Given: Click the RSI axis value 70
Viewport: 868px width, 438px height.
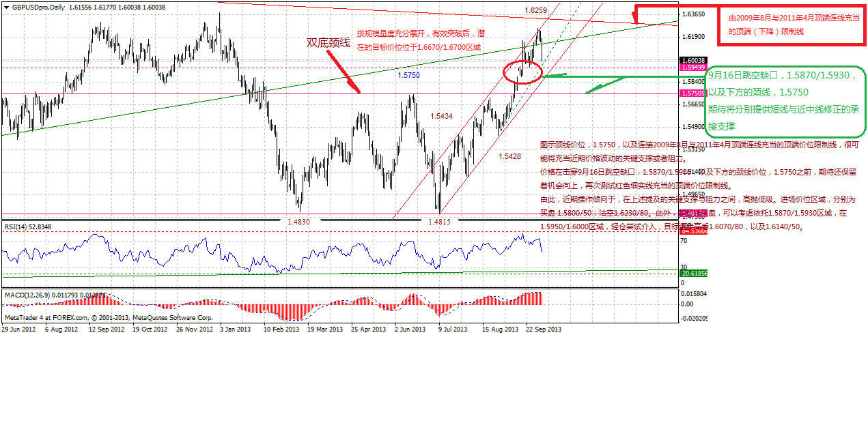Looking at the screenshot, I should [x=685, y=241].
